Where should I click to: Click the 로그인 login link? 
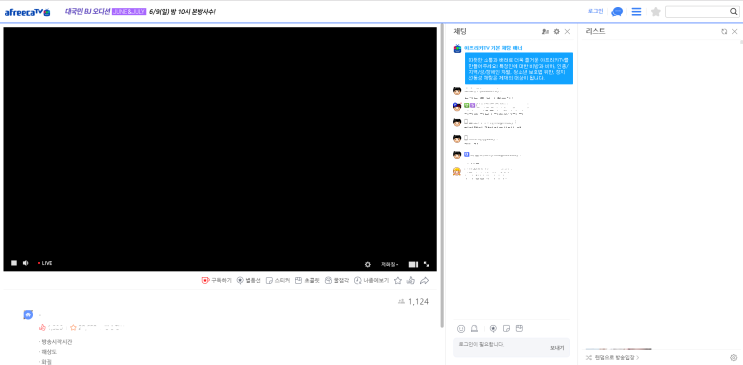tap(595, 11)
